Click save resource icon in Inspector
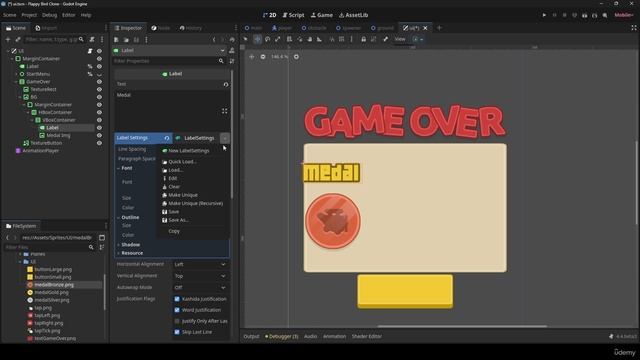The height and width of the screenshot is (360, 640). 136,40
